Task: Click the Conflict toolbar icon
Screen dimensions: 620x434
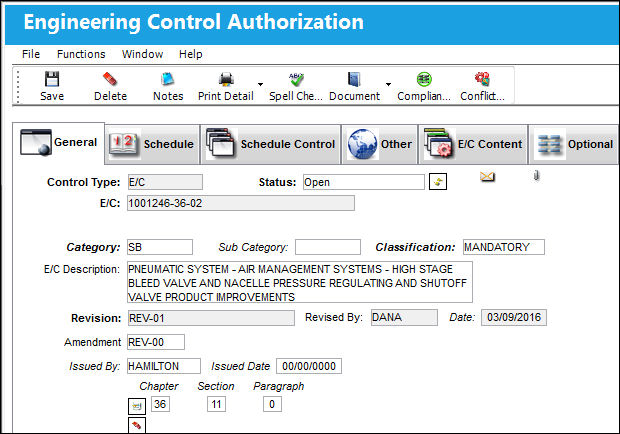Action: pyautogui.click(x=482, y=79)
